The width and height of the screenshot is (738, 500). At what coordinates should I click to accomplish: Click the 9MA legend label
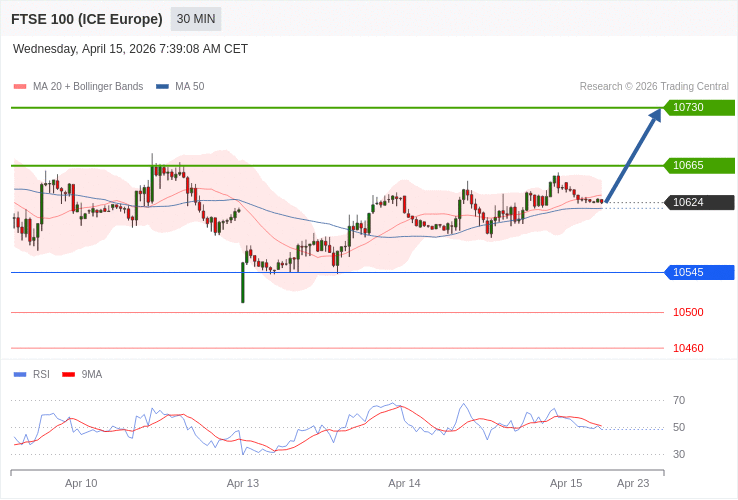[92, 374]
